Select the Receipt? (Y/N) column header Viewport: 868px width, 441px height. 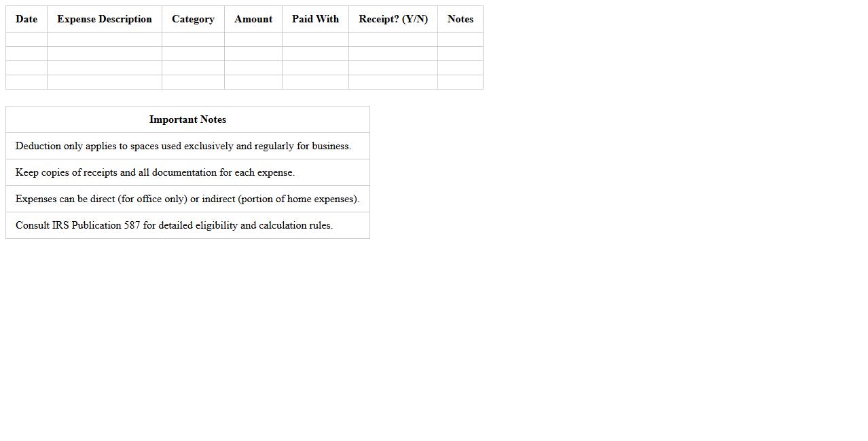pos(393,19)
